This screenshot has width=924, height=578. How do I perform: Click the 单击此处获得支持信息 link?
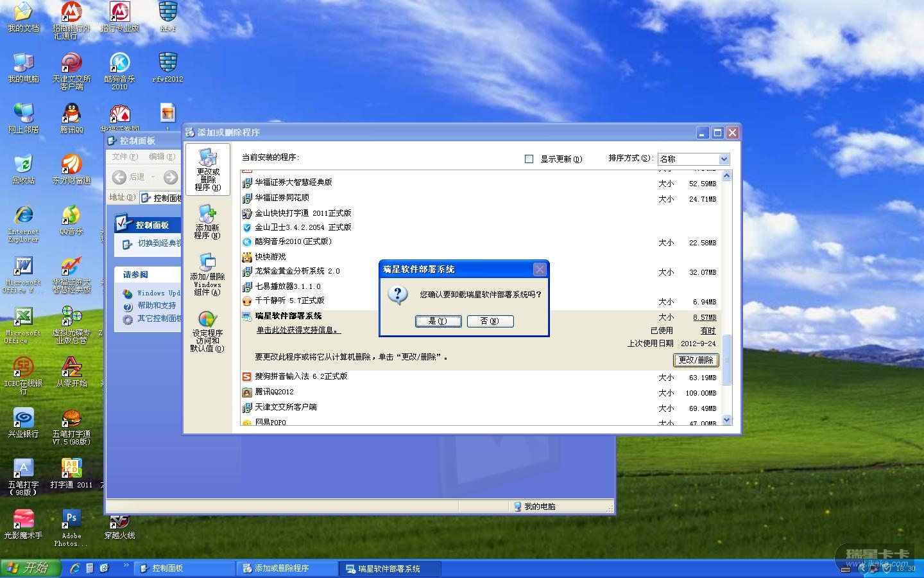(298, 330)
